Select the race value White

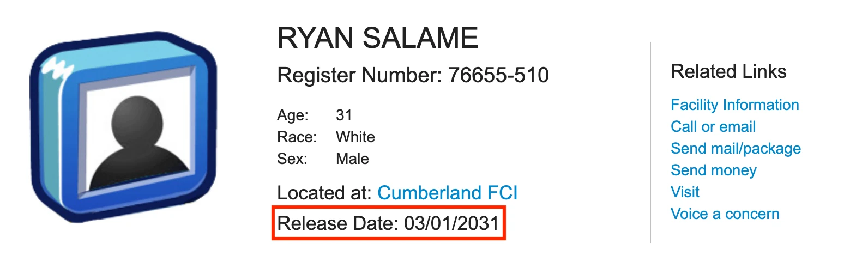(355, 137)
